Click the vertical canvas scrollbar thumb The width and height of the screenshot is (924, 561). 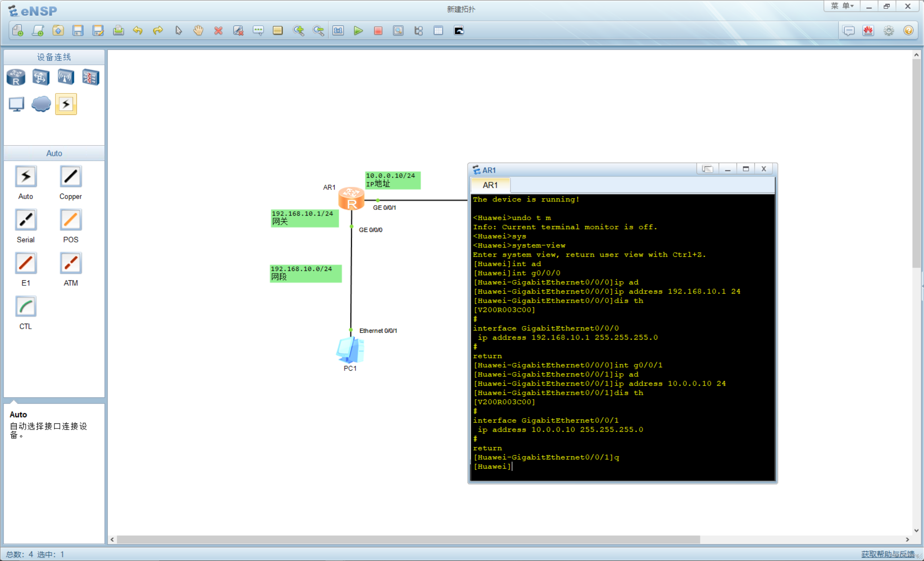(x=916, y=163)
